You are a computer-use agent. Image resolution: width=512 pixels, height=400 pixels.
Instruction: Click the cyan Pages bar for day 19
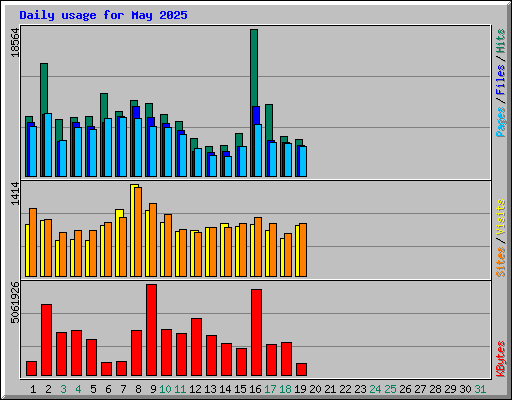coord(303,161)
